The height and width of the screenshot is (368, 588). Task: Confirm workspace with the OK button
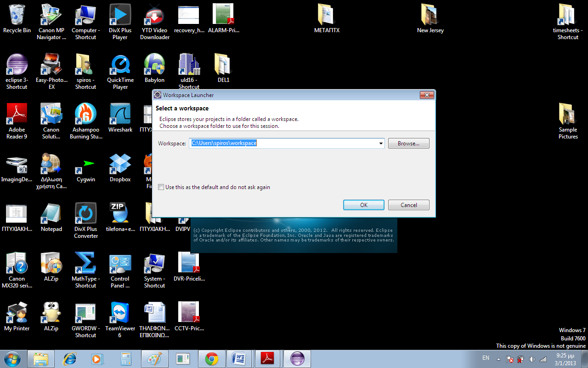point(363,205)
